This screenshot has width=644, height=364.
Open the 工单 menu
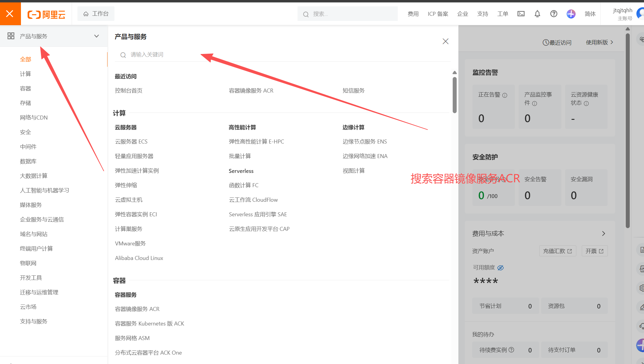pos(503,14)
